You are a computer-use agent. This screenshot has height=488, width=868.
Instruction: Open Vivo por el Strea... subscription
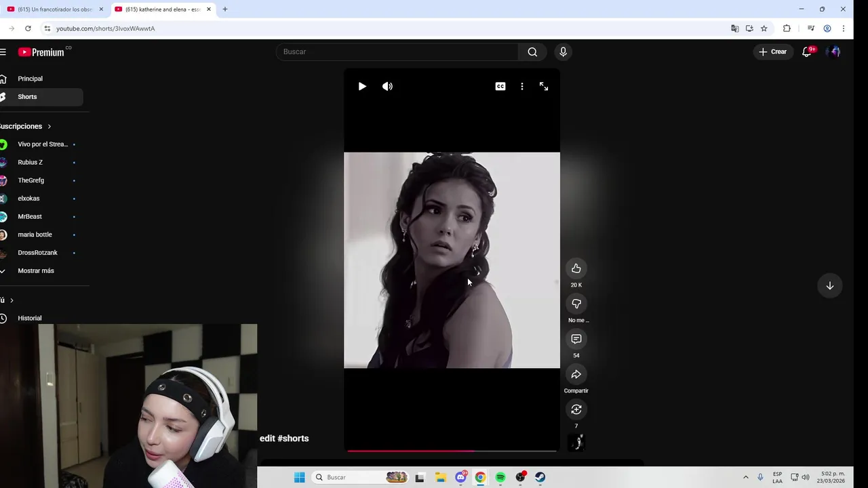point(41,144)
